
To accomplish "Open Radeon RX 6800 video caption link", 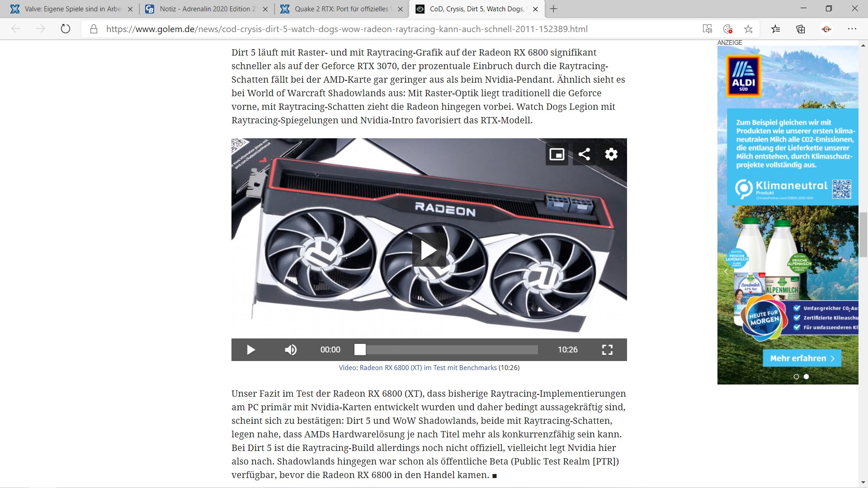I will coord(418,368).
